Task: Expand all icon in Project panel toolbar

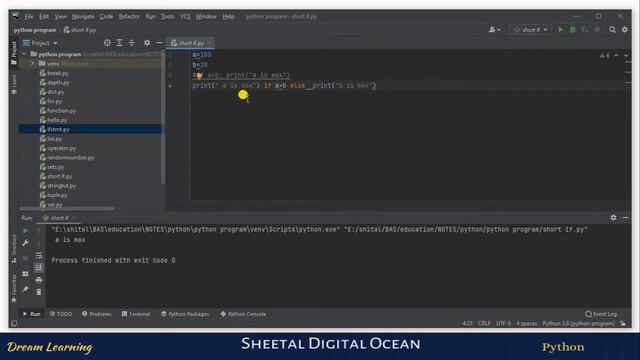Action: [120, 43]
